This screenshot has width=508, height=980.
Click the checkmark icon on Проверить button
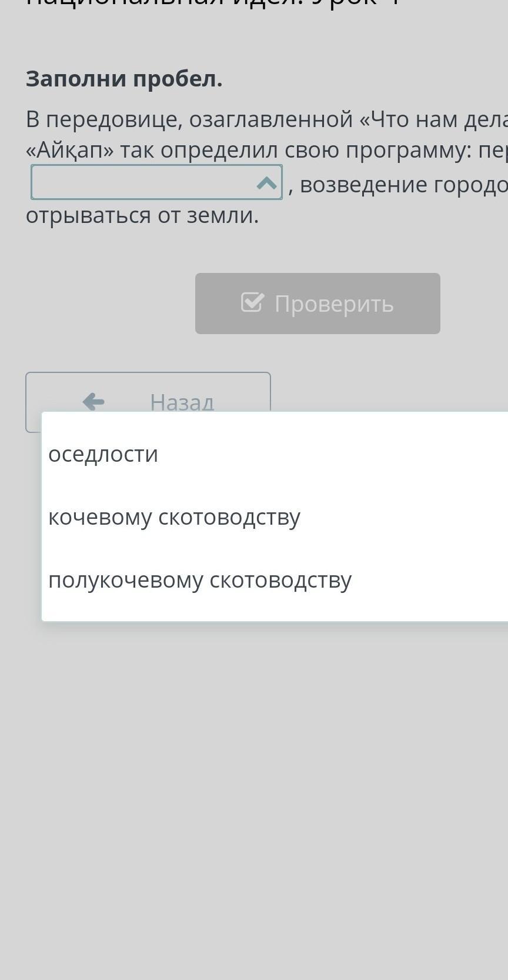coord(252,302)
